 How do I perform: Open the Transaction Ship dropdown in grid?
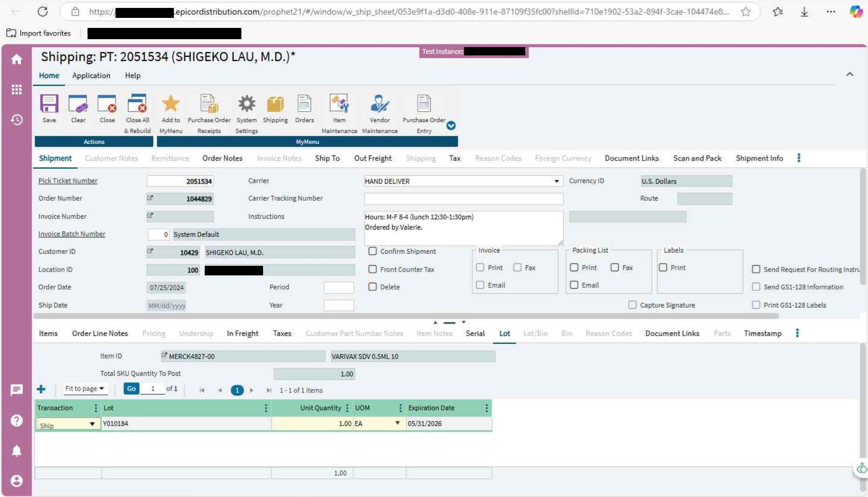pyautogui.click(x=92, y=424)
